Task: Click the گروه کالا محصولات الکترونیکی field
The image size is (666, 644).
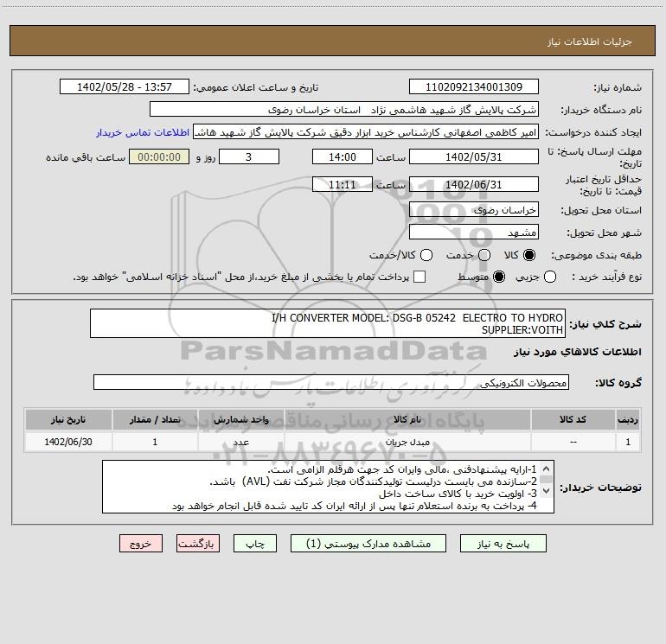Action: pos(331,382)
